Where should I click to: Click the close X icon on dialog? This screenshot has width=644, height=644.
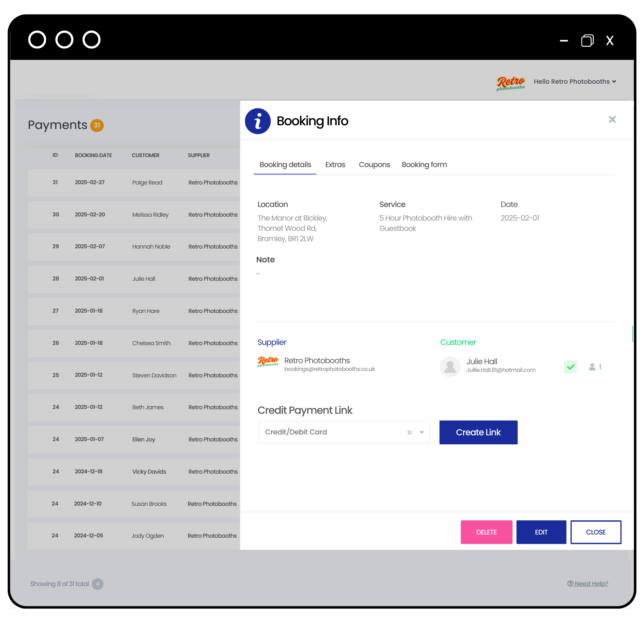point(612,119)
